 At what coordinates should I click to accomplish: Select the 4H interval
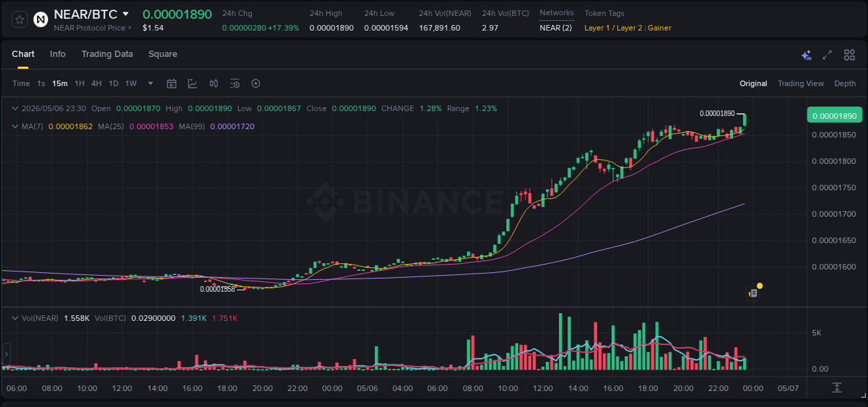click(x=97, y=83)
